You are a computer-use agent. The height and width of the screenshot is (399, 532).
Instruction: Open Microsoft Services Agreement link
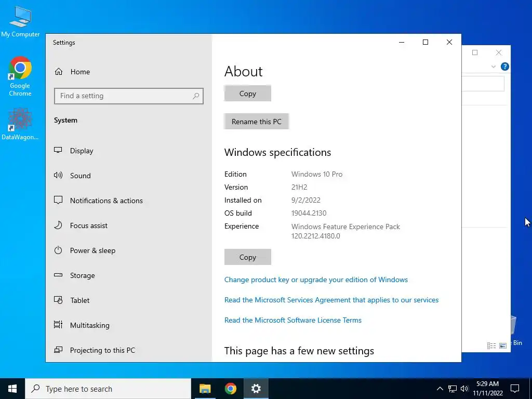click(x=331, y=300)
